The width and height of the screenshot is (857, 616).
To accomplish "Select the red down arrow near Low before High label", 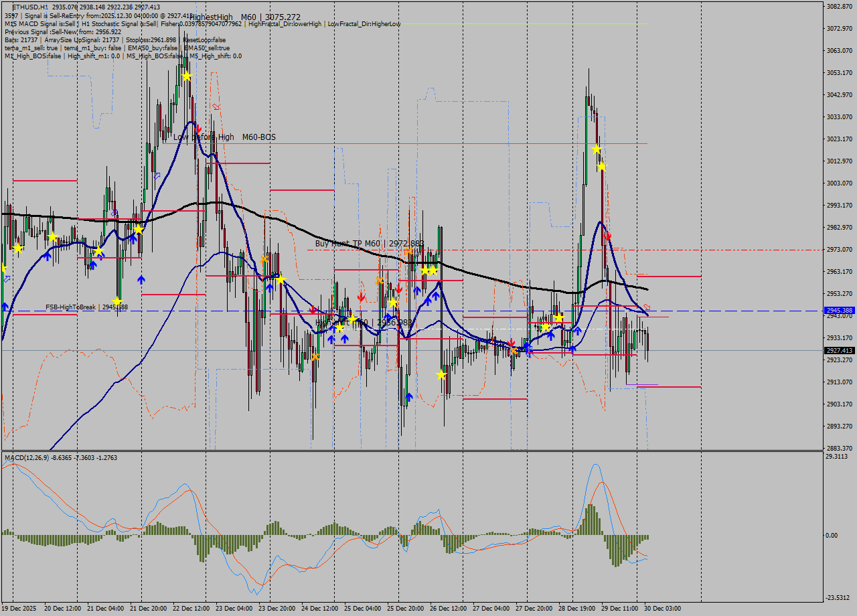I will (198, 129).
